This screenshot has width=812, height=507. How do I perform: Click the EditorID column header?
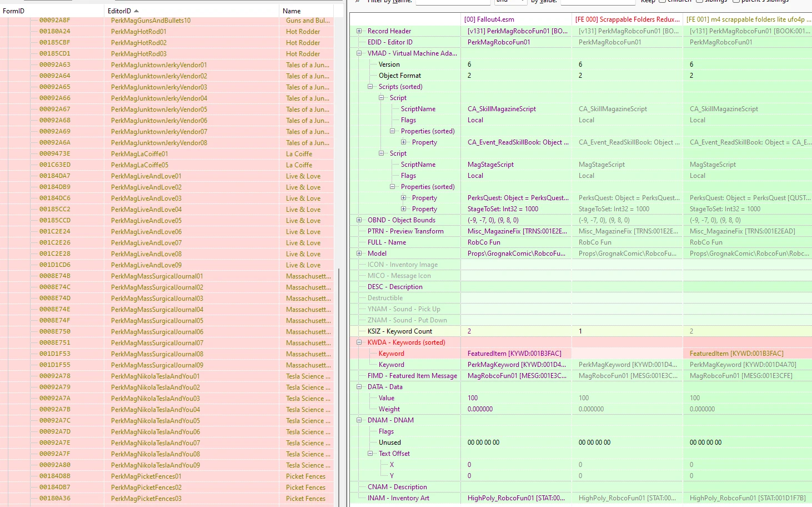pyautogui.click(x=192, y=11)
